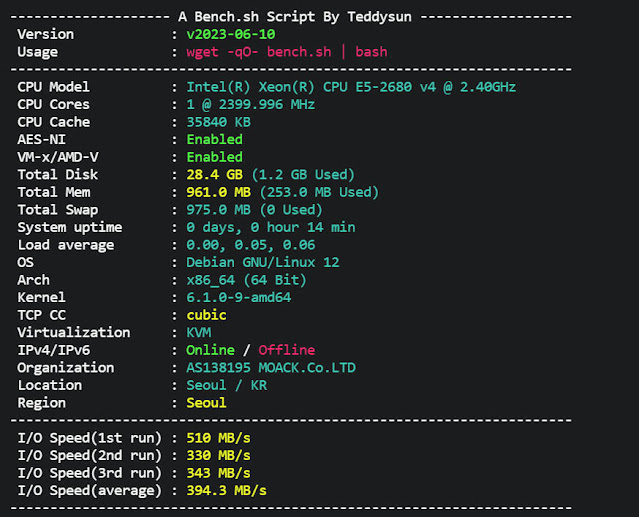Click OS value Debian GNU/Linux 12
Viewport: 639px width, 517px height.
click(x=263, y=262)
